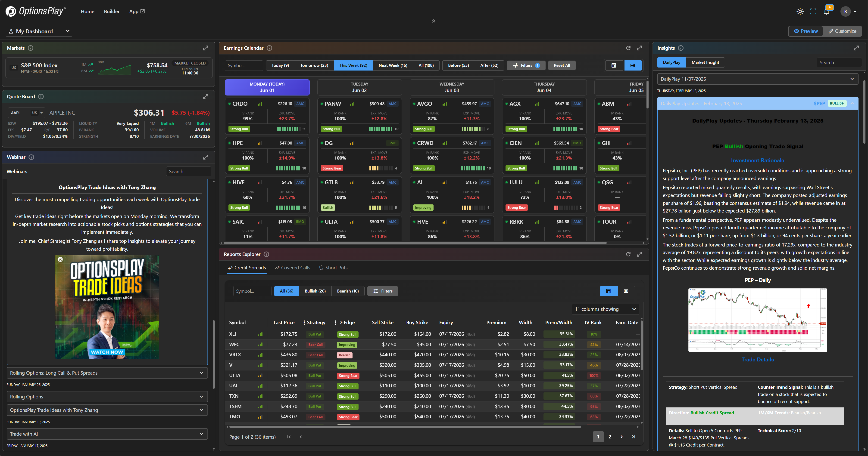Show Reports Explorer info icon
Image resolution: width=868 pixels, height=456 pixels.
coord(266,254)
